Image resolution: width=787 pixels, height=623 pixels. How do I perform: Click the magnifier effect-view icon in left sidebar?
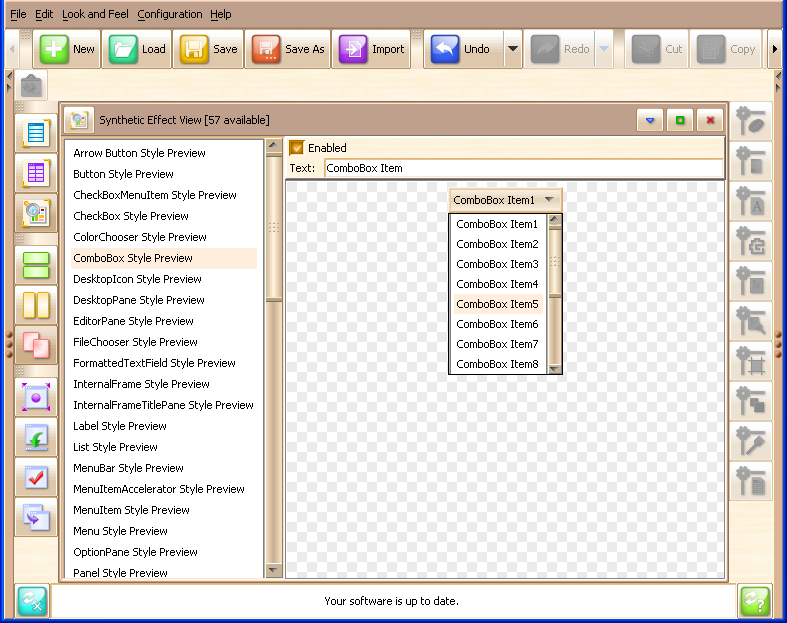[36, 213]
